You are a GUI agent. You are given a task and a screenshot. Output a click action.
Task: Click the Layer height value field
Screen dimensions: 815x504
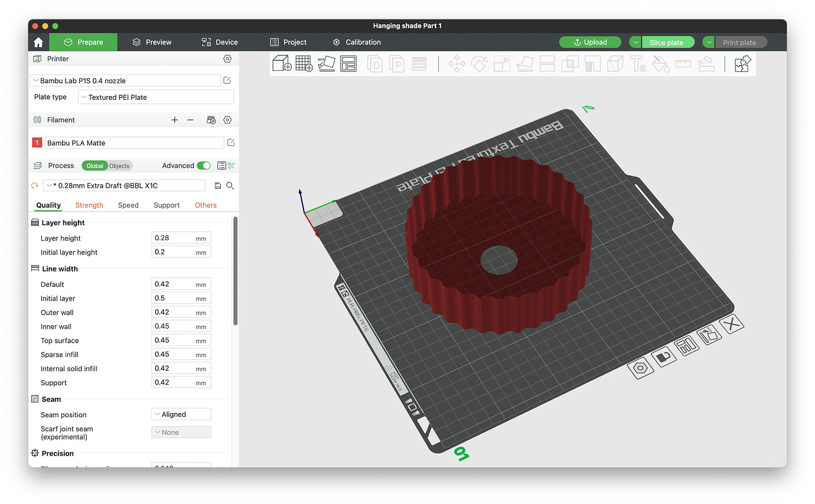(x=181, y=238)
